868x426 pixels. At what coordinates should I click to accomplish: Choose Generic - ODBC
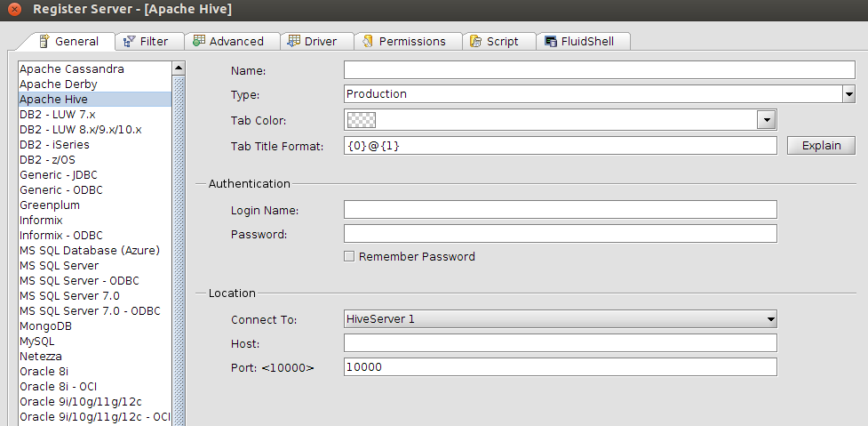(95, 190)
